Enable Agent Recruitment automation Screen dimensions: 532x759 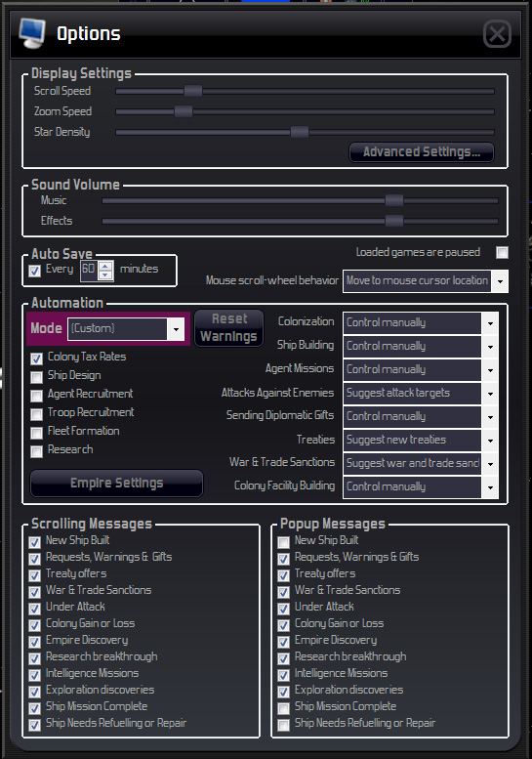click(36, 396)
